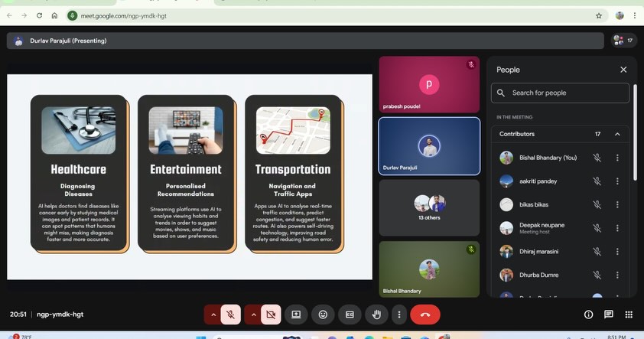Toggle the microphone mute button
This screenshot has width=644, height=339.
click(230, 315)
